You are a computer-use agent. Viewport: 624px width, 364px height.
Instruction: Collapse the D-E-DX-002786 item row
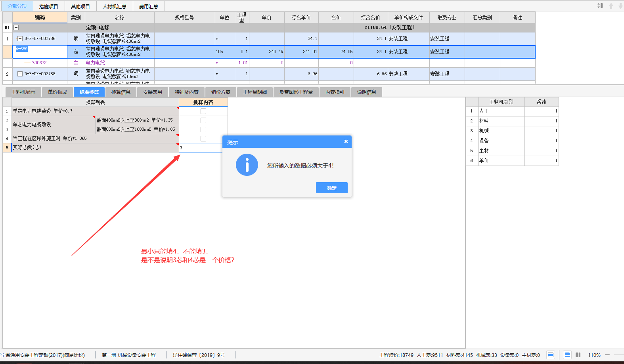tap(20, 39)
